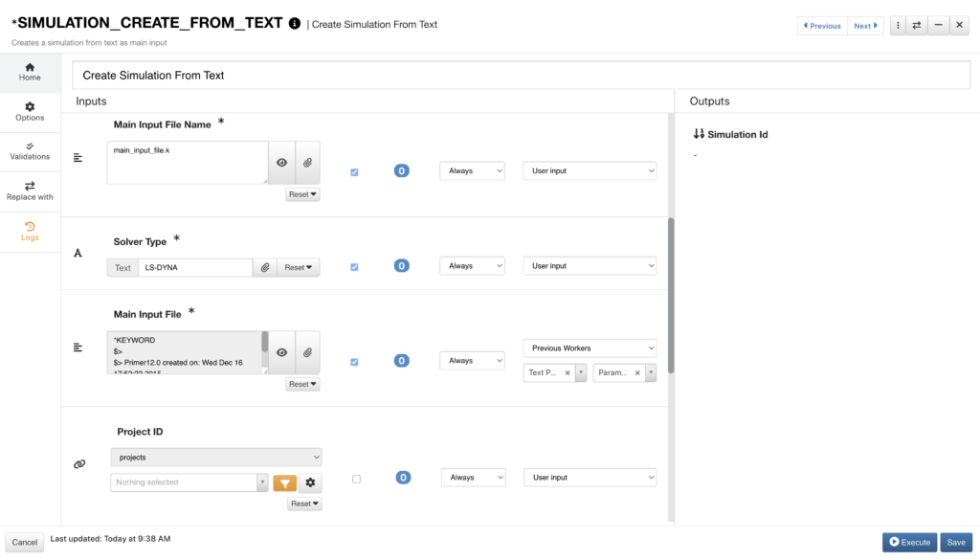Image resolution: width=980 pixels, height=560 pixels.
Task: Click the Simulation Id sort icon
Action: (x=699, y=134)
